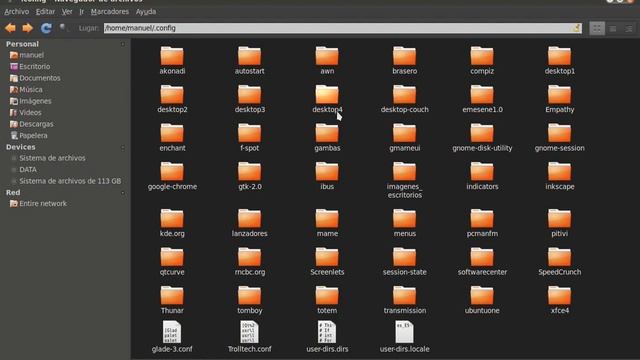Select the kde.org folder

click(172, 223)
